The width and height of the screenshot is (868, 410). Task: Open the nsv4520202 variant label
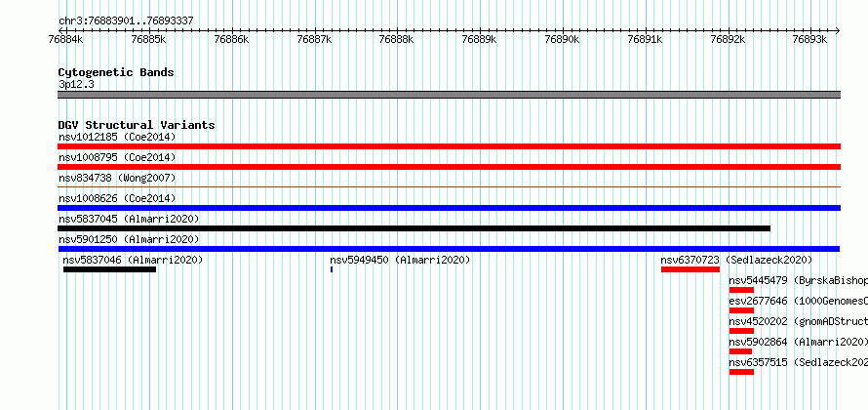click(x=798, y=321)
